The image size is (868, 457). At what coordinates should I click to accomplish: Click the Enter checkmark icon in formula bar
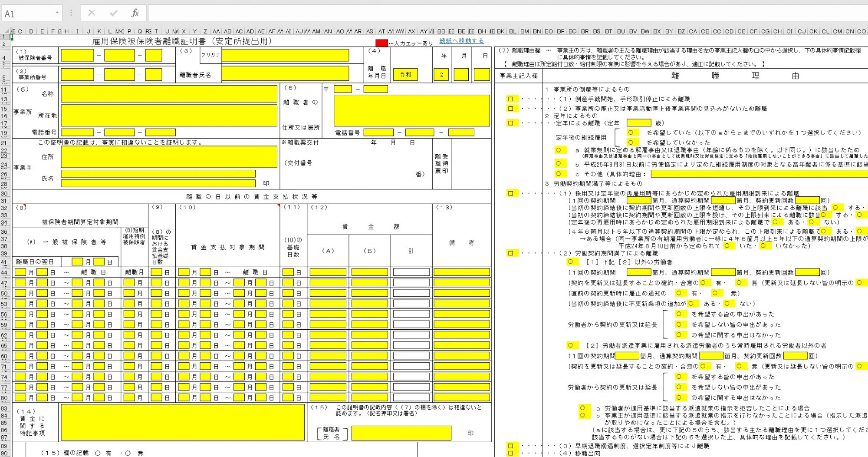coord(114,13)
